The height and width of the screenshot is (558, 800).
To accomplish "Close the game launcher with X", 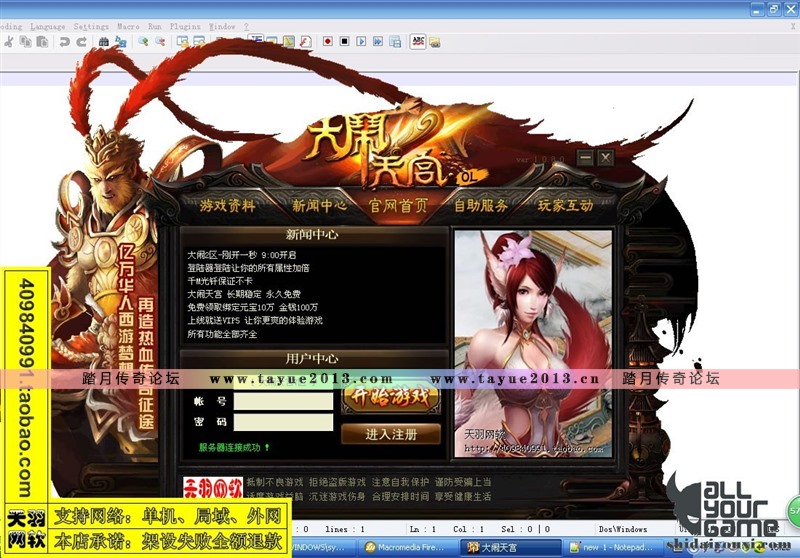I will pos(606,157).
